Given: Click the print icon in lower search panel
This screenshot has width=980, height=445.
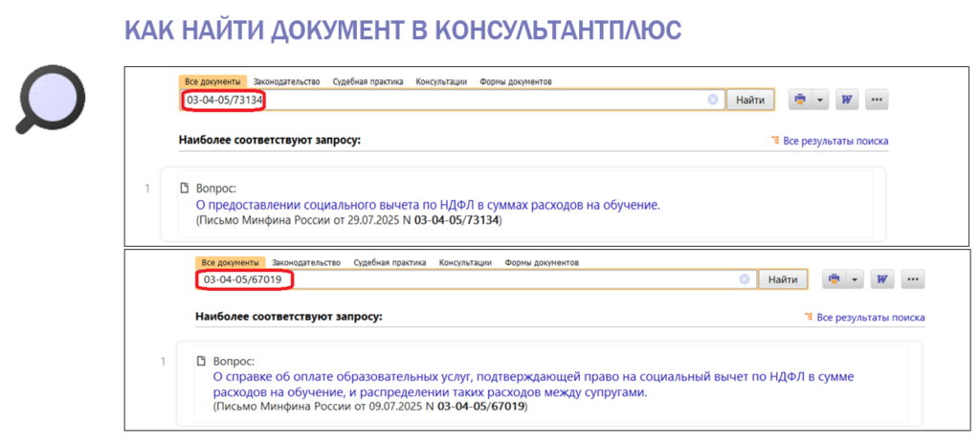Looking at the screenshot, I should [x=834, y=279].
